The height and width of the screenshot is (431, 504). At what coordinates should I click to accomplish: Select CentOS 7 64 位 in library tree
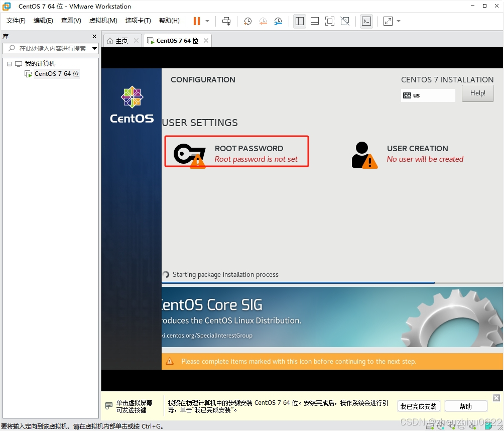[57, 74]
